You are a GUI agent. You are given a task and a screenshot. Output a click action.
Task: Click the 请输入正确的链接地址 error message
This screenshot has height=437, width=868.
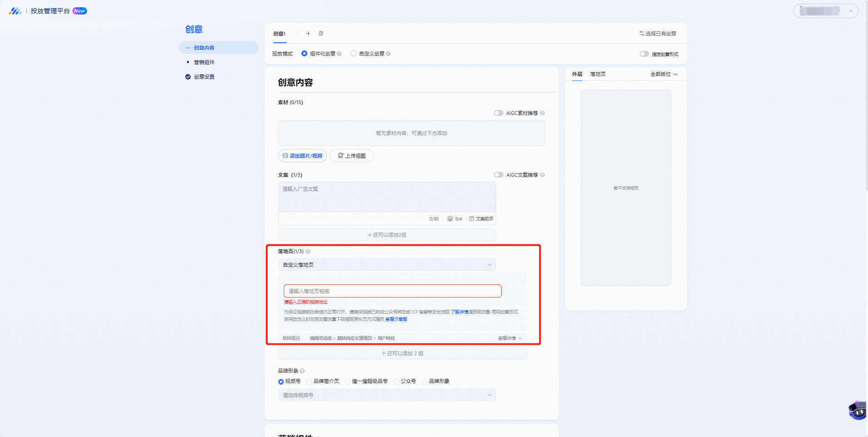point(306,302)
